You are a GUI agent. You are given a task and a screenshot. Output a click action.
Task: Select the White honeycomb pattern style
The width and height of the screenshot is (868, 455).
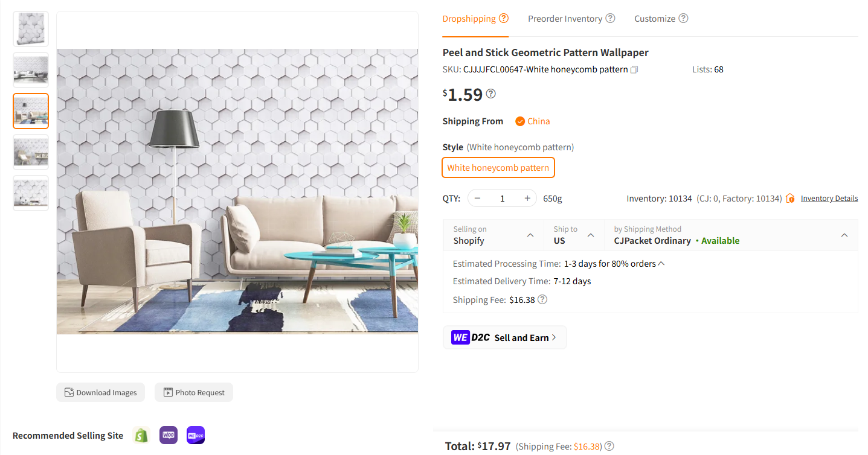[x=498, y=168]
